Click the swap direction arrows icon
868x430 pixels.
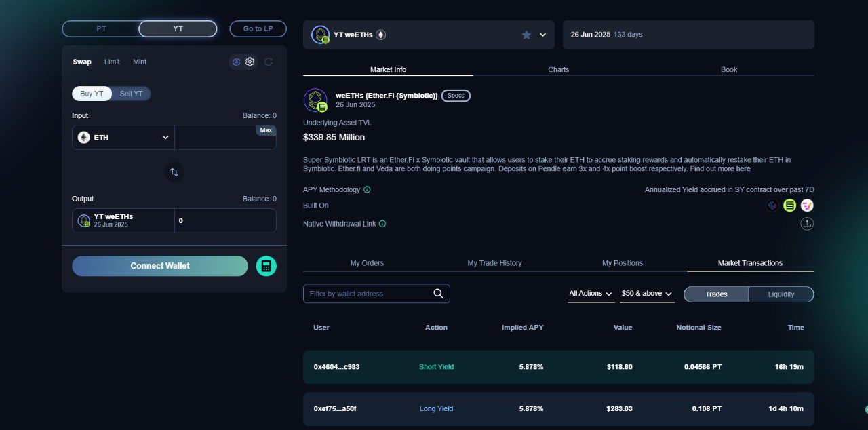click(x=174, y=172)
